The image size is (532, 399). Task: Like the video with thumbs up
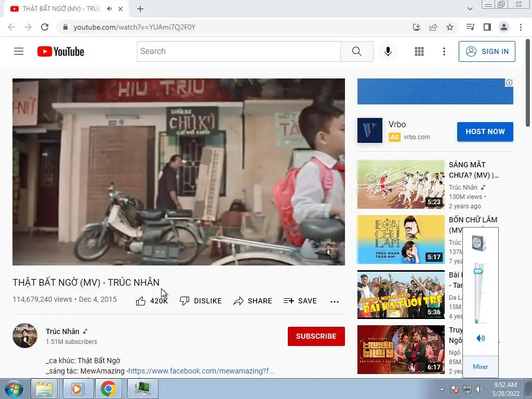pyautogui.click(x=152, y=301)
